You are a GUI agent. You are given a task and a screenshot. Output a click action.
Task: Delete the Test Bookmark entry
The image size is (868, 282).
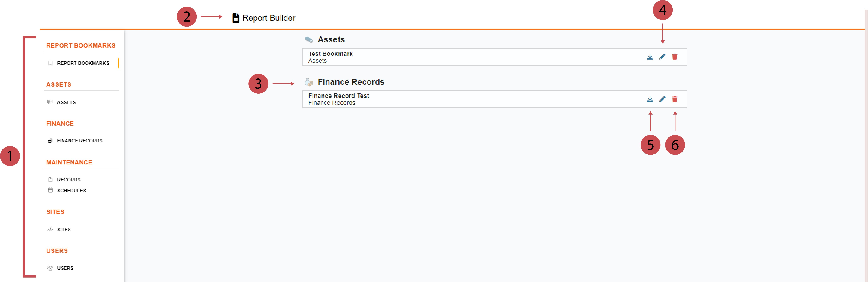[675, 57]
